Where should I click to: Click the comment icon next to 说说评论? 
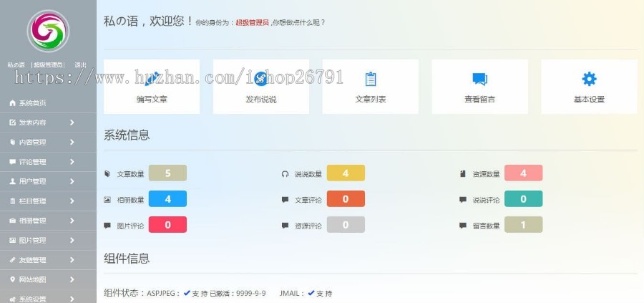click(463, 200)
